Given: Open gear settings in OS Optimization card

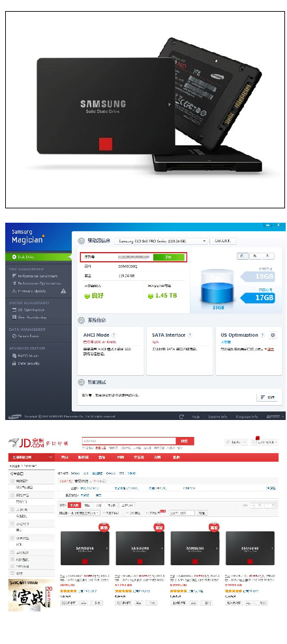Looking at the screenshot, I should pyautogui.click(x=273, y=335).
